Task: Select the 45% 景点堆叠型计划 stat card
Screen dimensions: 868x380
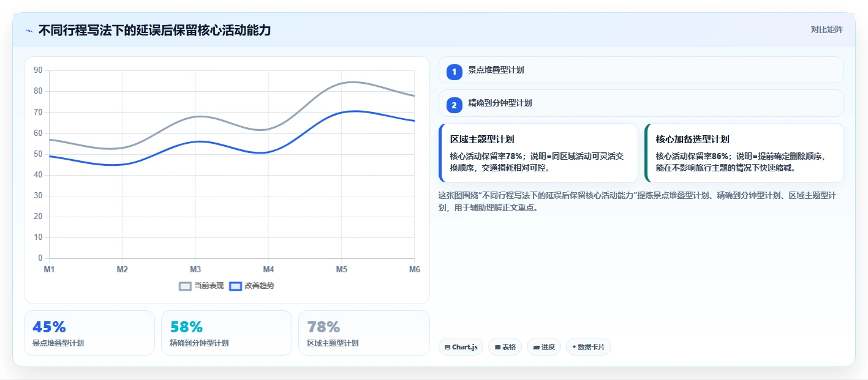Action: coord(89,333)
